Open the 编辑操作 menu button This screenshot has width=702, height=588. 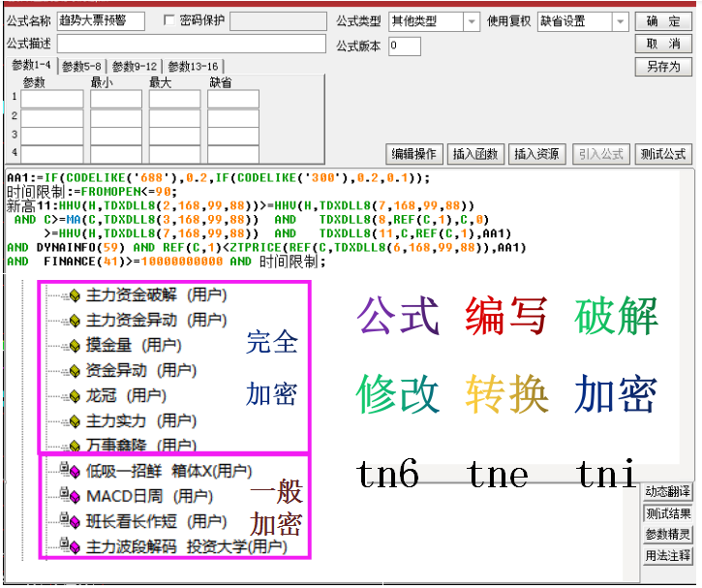(x=414, y=154)
